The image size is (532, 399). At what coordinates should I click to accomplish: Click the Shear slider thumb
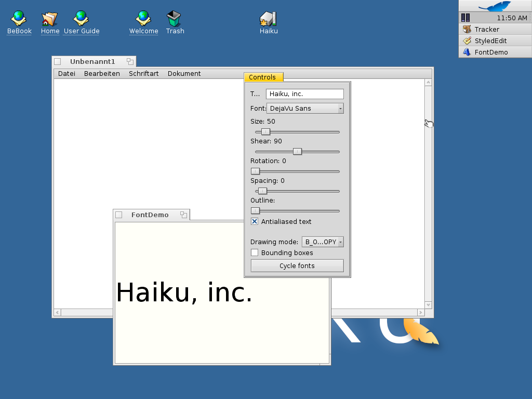click(x=297, y=151)
